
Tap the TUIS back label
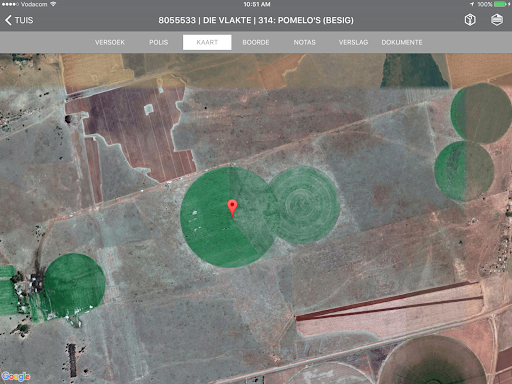coord(24,20)
